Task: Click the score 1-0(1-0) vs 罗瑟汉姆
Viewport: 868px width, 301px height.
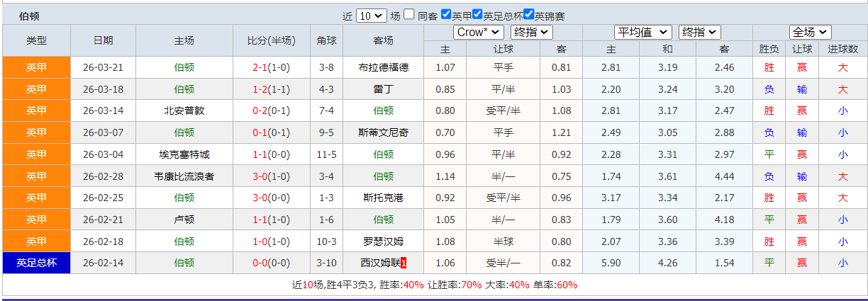Action: [x=272, y=241]
